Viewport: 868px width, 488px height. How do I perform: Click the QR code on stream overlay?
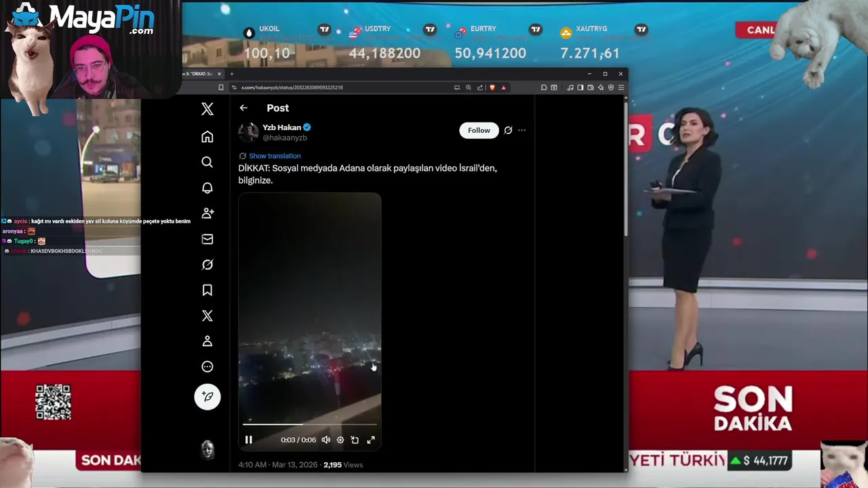click(53, 402)
